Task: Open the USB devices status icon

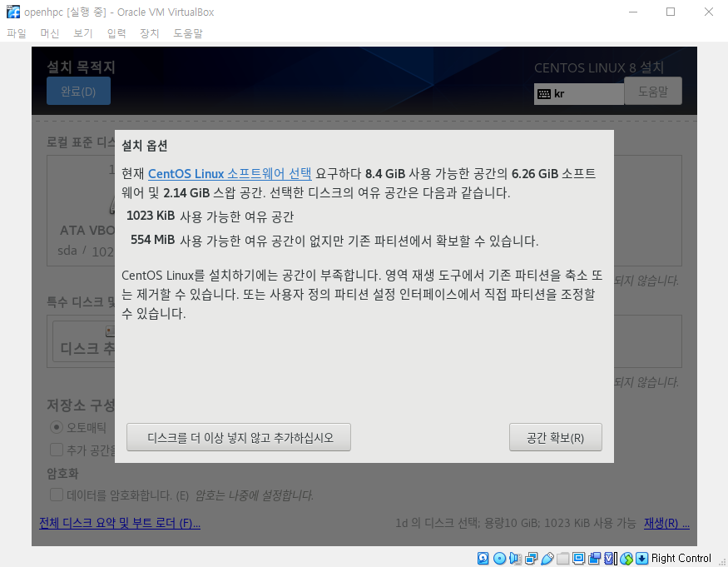Action: point(547,558)
